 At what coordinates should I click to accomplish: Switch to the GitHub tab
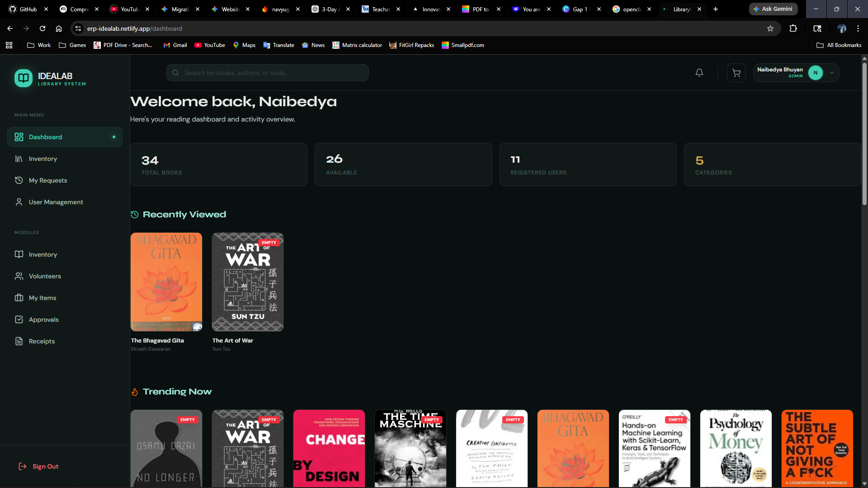pos(28,9)
